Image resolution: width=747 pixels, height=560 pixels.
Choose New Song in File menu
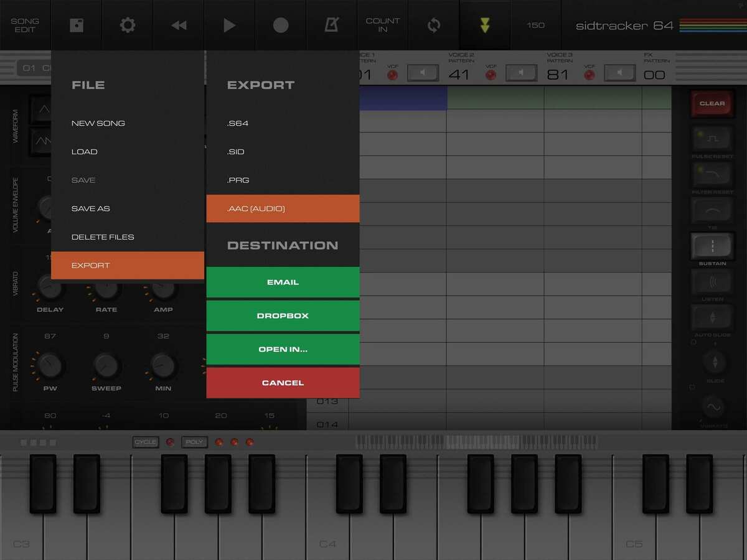click(128, 123)
